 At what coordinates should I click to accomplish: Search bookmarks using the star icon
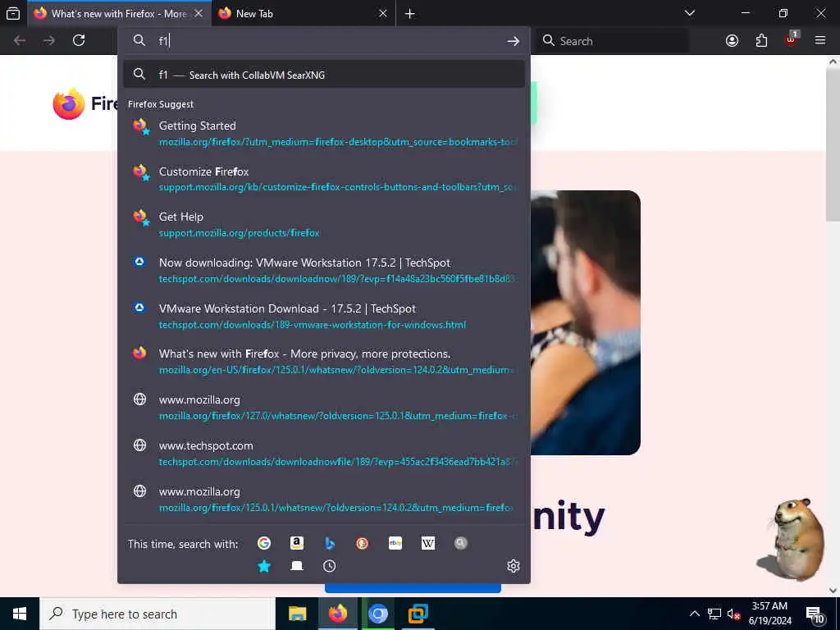[264, 566]
